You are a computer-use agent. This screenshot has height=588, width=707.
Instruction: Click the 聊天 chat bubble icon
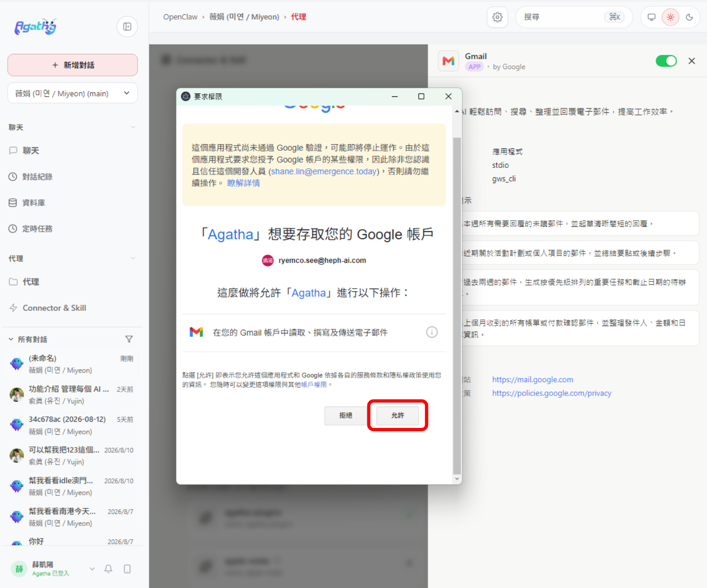coord(13,150)
